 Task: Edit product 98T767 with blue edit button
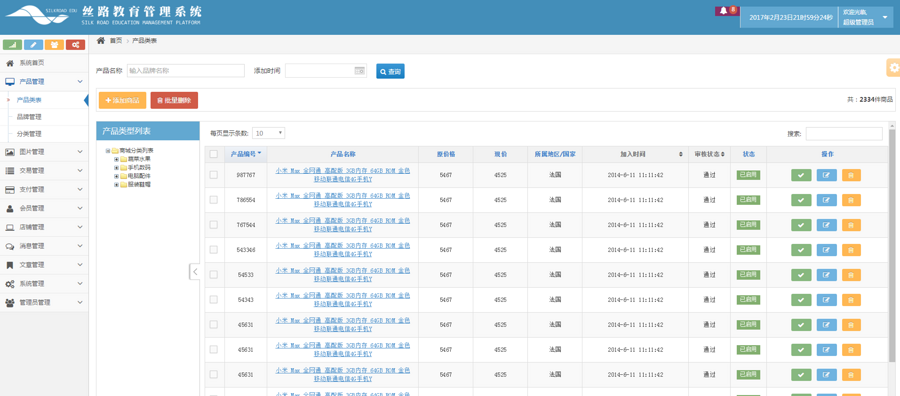pos(827,175)
